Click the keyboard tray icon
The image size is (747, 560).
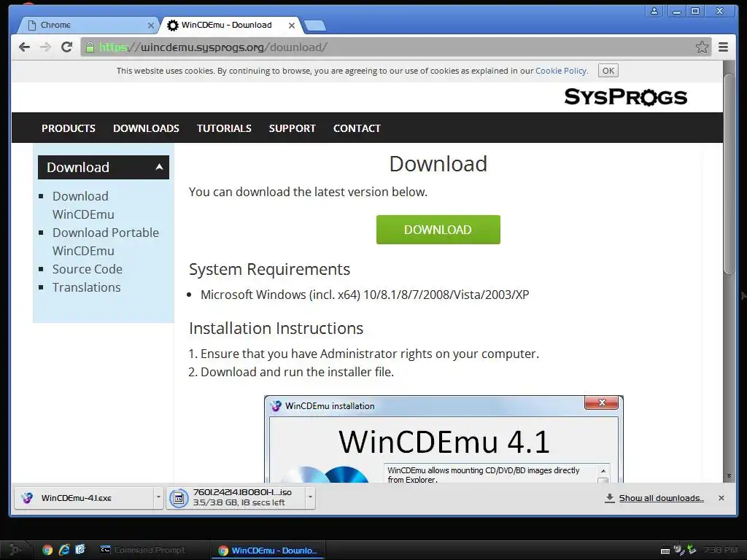[x=665, y=551]
